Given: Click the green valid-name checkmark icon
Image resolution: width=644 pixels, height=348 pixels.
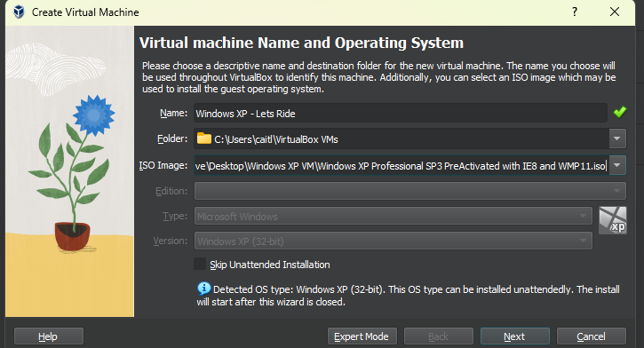Looking at the screenshot, I should coord(620,112).
